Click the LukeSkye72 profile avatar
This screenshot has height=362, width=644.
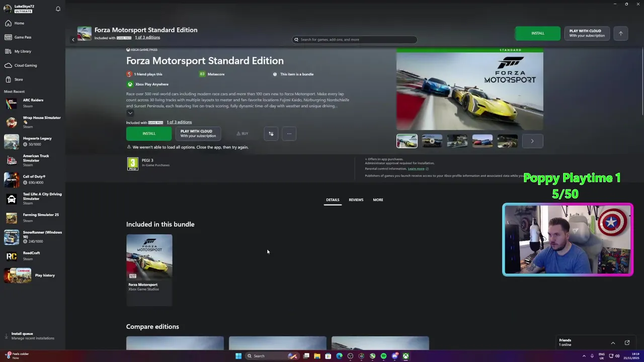pyautogui.click(x=8, y=9)
